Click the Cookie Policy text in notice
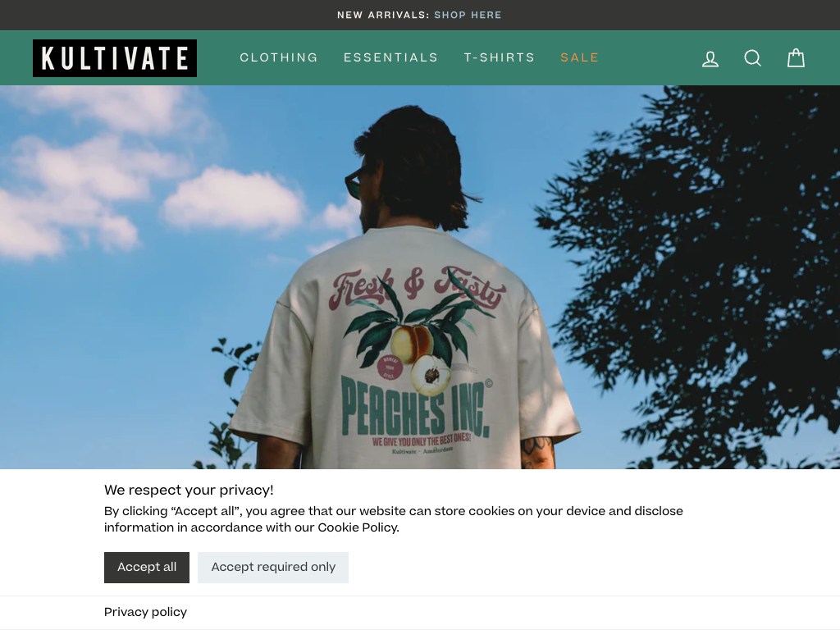Viewport: 840px width, 630px height. click(358, 527)
